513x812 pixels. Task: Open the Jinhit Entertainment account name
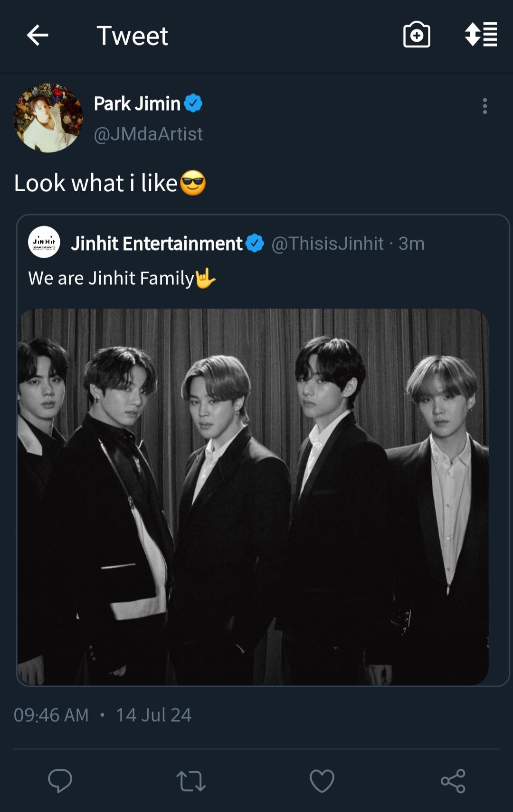[157, 243]
